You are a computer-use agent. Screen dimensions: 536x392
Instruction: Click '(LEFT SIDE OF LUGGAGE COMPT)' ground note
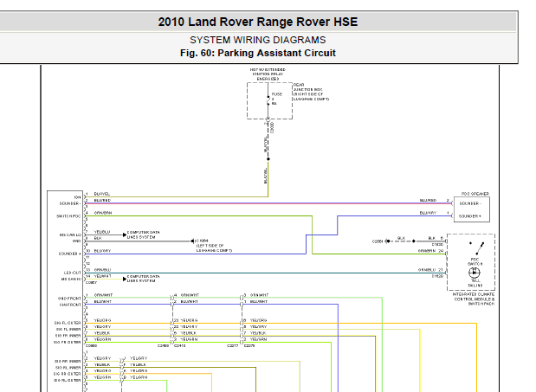pos(214,247)
